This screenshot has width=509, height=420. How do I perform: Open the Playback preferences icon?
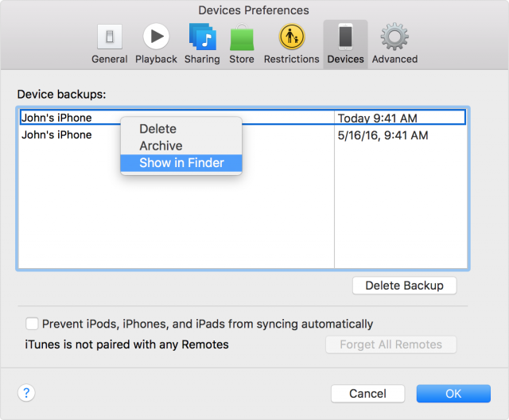click(x=156, y=37)
